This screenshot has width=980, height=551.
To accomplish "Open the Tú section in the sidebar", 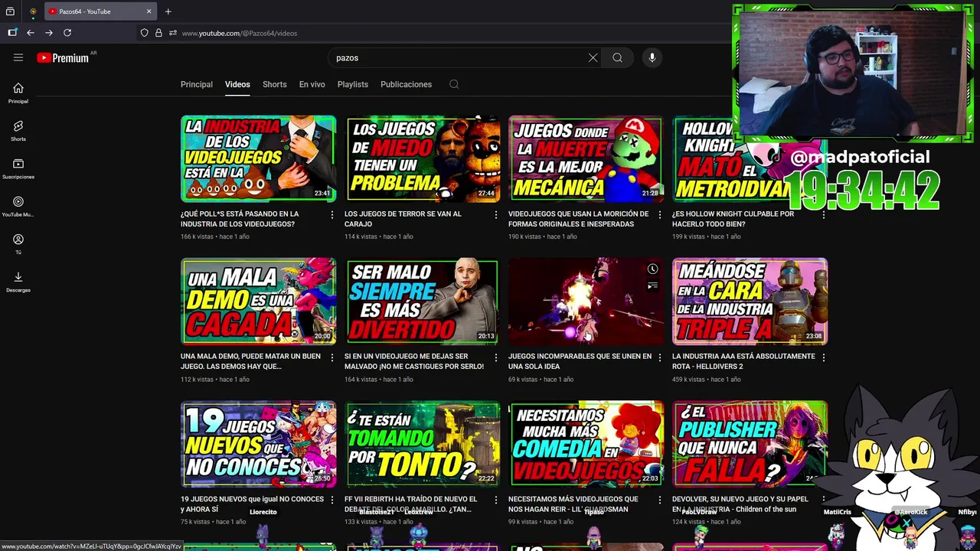I will coord(18,245).
